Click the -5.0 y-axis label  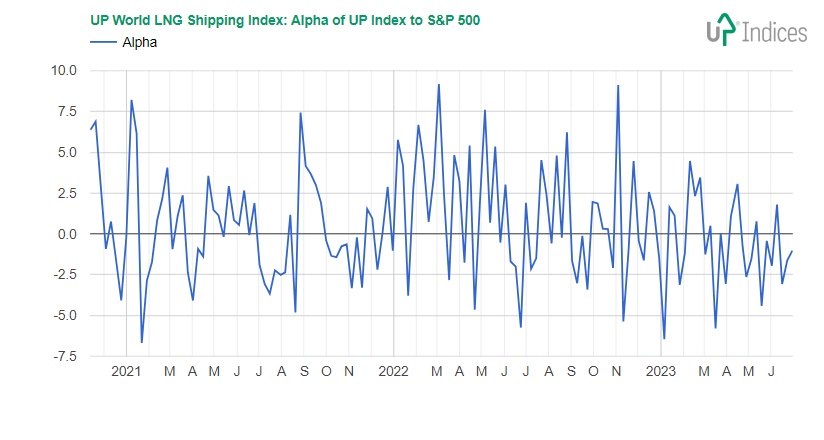65,316
